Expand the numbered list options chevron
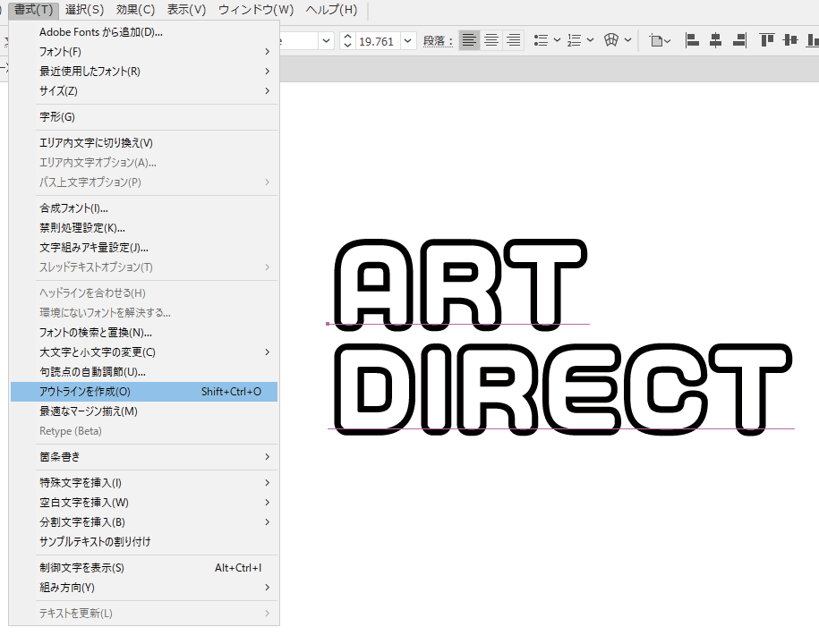Image resolution: width=819 pixels, height=644 pixels. point(590,40)
